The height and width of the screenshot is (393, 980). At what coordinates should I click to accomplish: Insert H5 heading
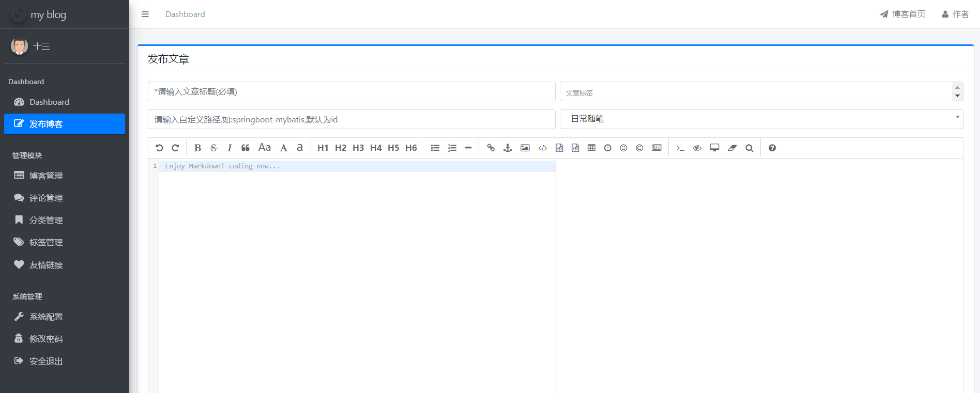click(393, 148)
